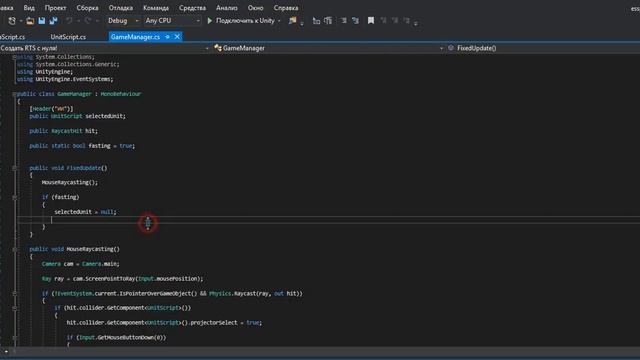Image resolution: width=640 pixels, height=360 pixels.
Task: Click the [Header] attribute line
Action: 51,109
